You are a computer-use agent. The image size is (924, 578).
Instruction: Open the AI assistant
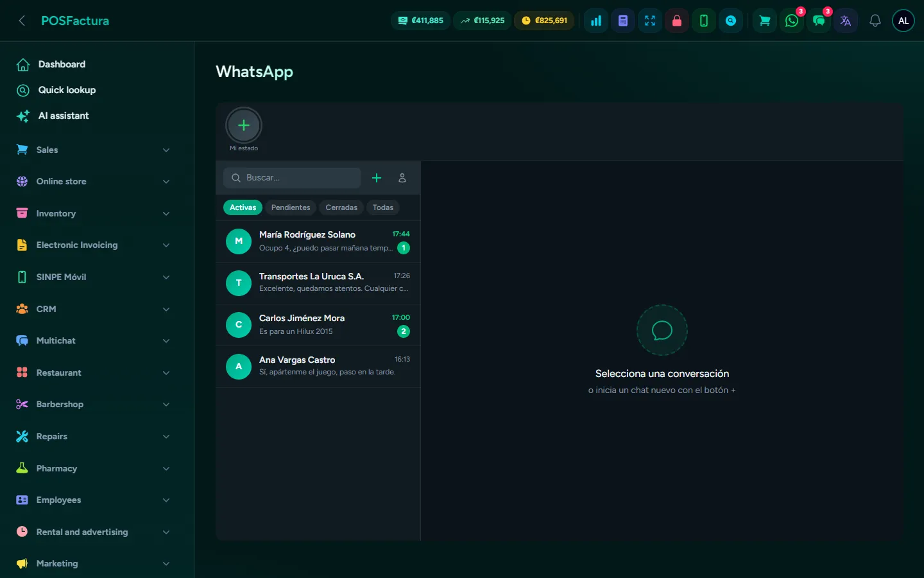[x=94, y=116]
